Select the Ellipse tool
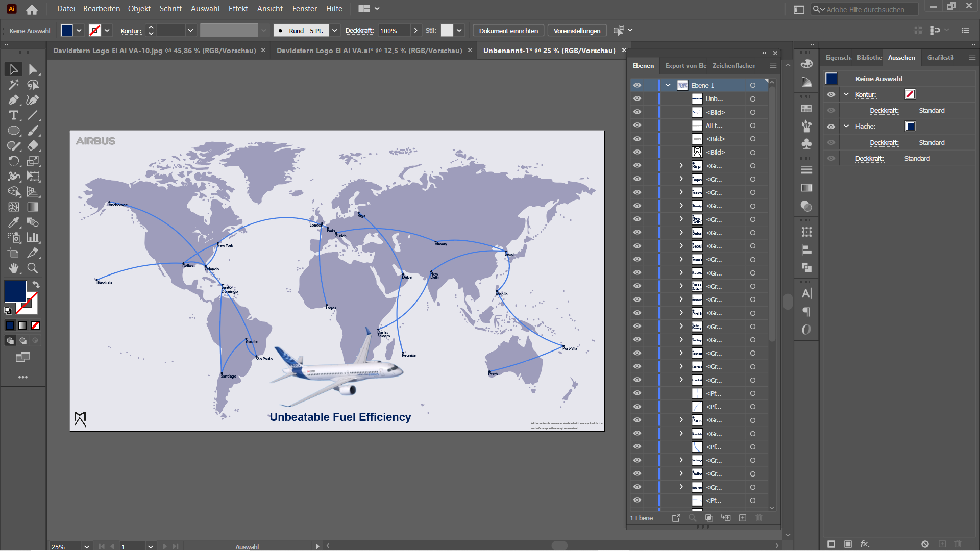 [14, 131]
